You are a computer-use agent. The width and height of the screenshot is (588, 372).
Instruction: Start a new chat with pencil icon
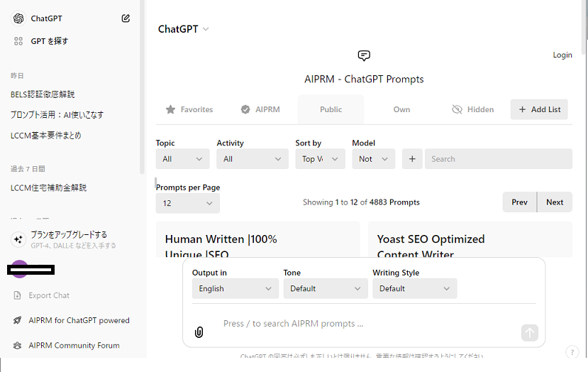126,18
